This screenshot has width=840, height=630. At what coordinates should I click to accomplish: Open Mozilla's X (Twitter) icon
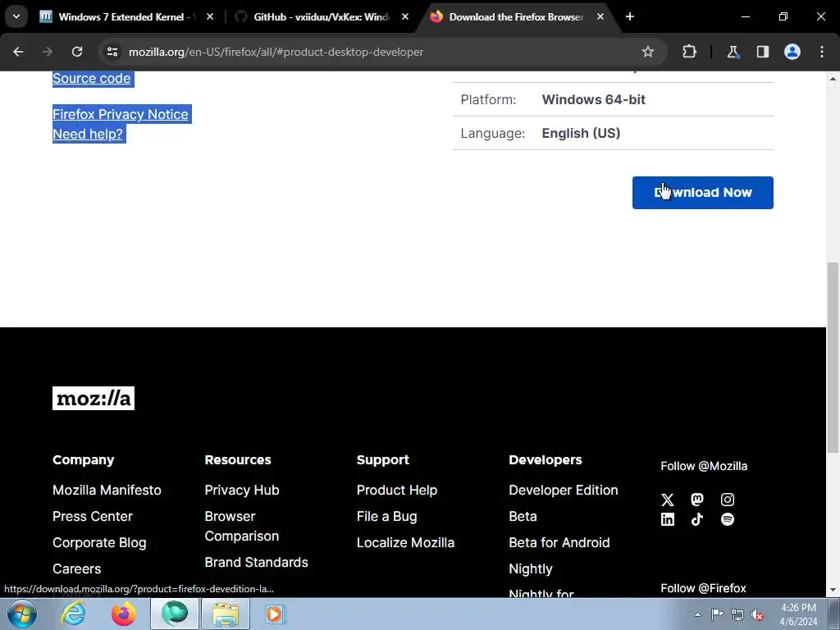click(668, 500)
